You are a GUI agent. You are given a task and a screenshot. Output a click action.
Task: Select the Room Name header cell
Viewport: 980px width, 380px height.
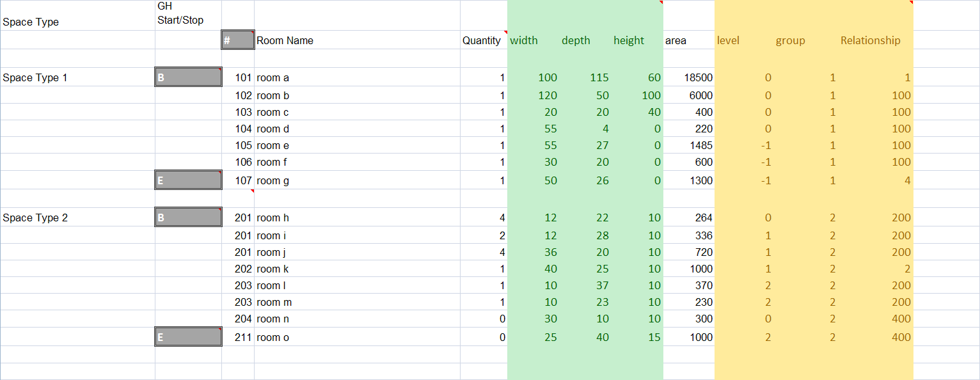point(285,40)
